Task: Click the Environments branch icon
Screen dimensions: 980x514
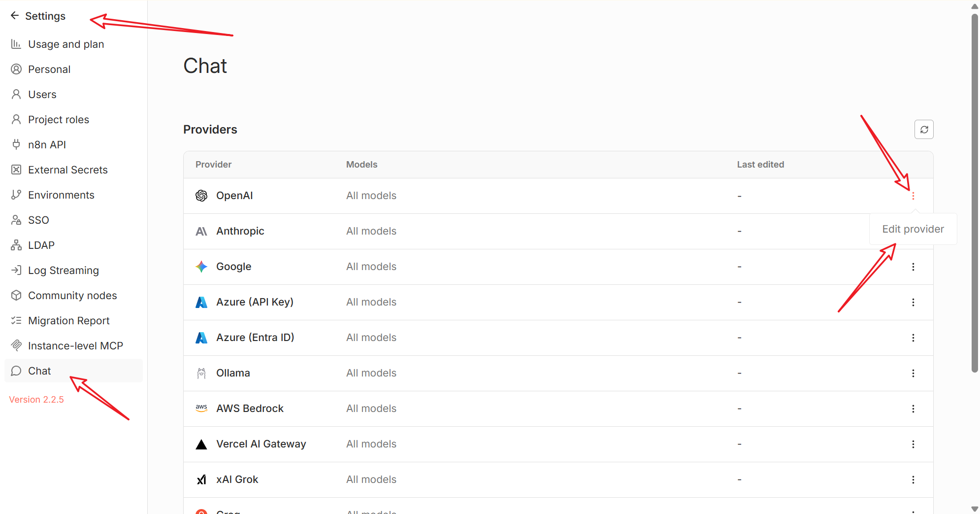Action: [x=16, y=195]
